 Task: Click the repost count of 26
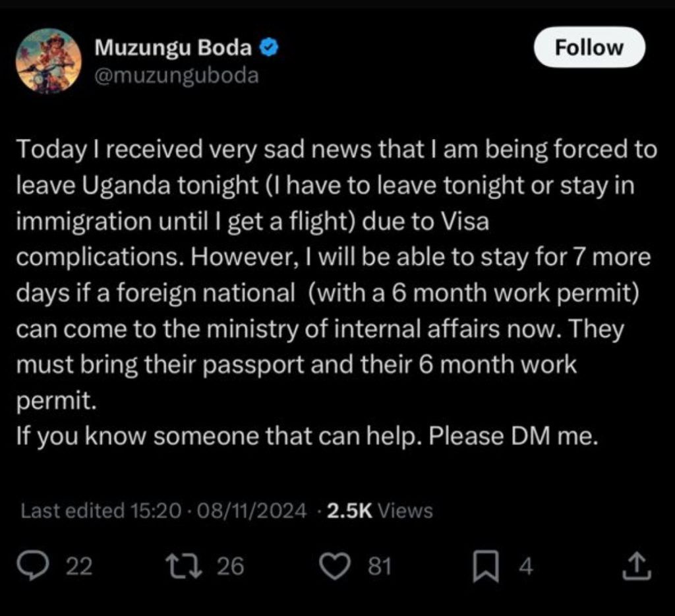pyautogui.click(x=231, y=566)
